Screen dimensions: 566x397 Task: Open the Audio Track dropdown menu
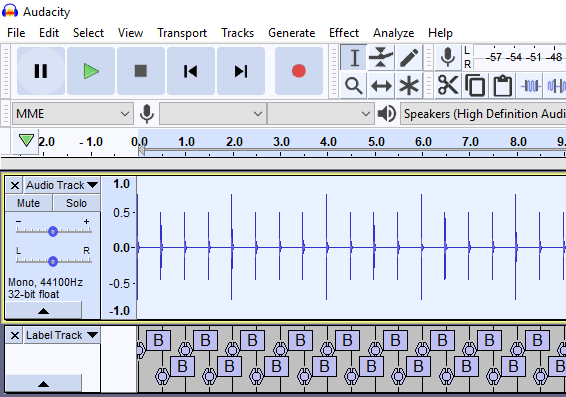[62, 185]
